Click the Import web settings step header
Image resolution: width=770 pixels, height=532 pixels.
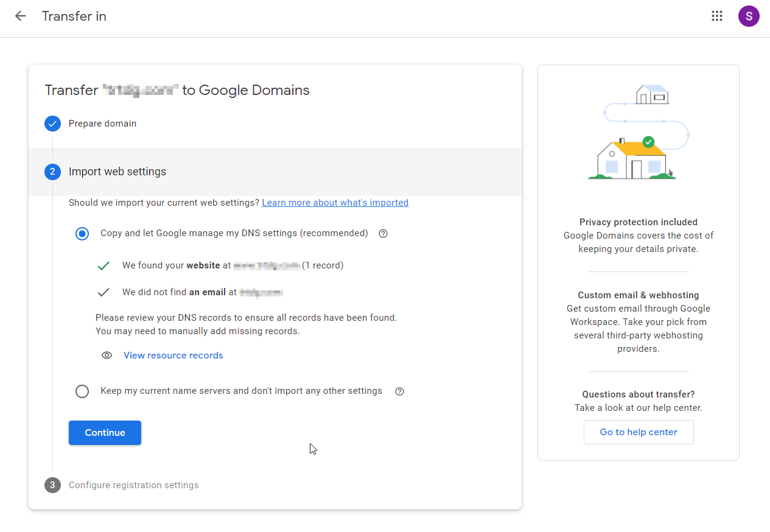117,172
